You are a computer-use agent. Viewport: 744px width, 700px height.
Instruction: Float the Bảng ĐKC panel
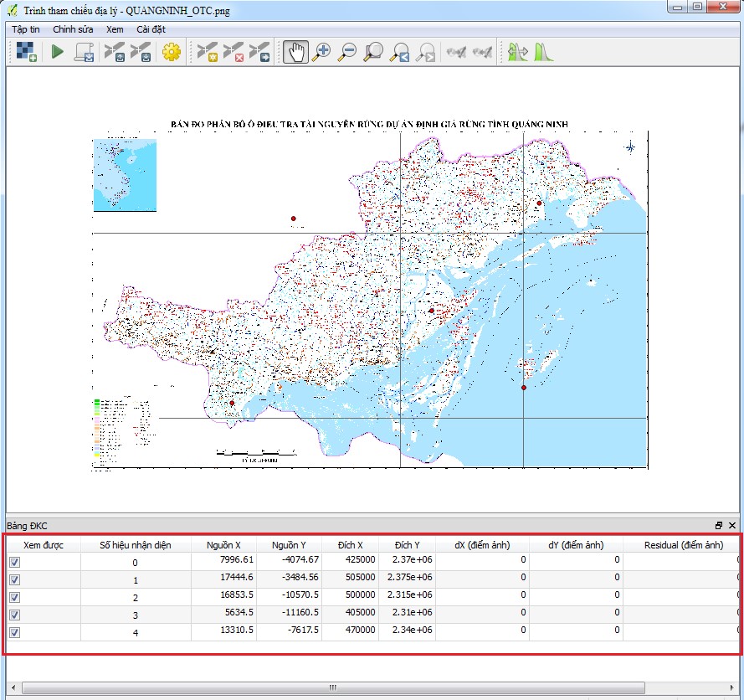719,525
